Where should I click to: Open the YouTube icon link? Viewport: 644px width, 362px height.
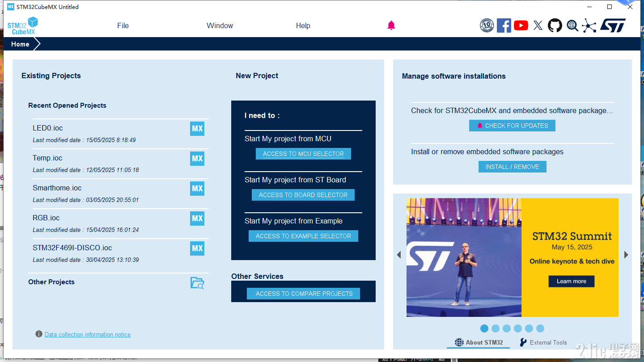(521, 25)
